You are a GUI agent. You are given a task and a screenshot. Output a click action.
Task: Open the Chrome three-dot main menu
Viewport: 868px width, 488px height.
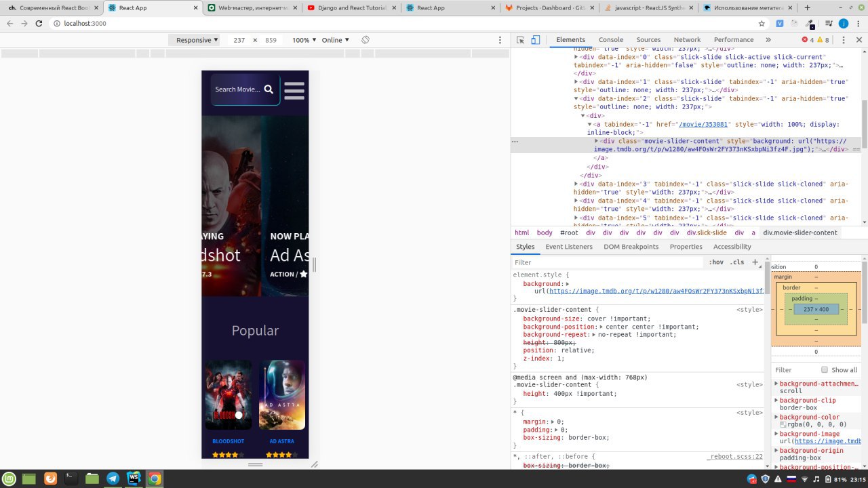tap(858, 23)
